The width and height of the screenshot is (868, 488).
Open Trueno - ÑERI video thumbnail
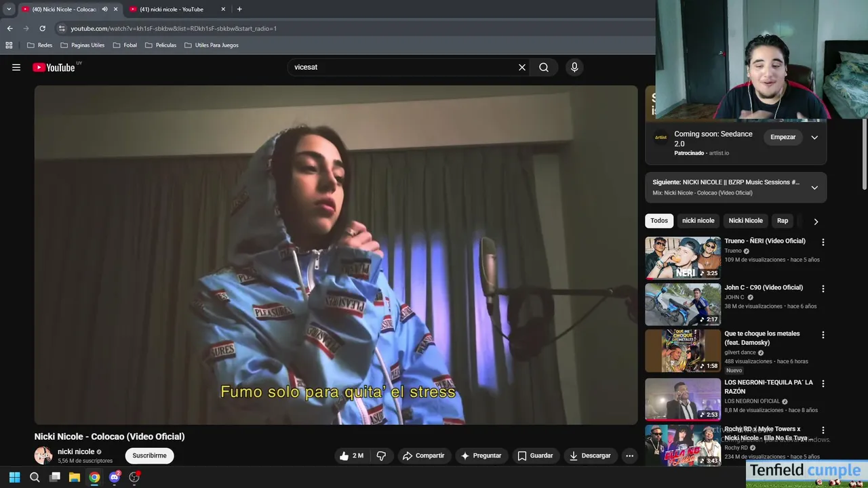click(683, 258)
